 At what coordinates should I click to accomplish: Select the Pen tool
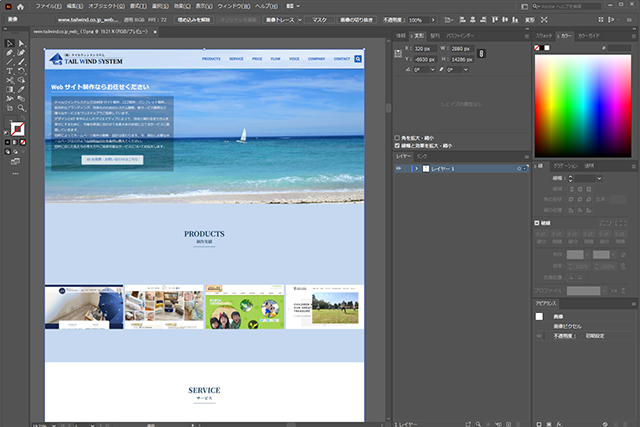9,53
